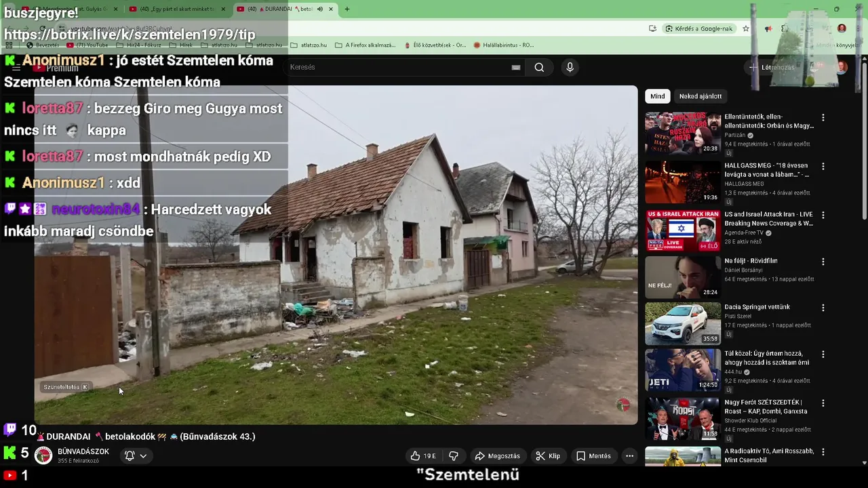
Task: Open the Ellentüntetők Partizán video thumbnail
Action: (683, 133)
